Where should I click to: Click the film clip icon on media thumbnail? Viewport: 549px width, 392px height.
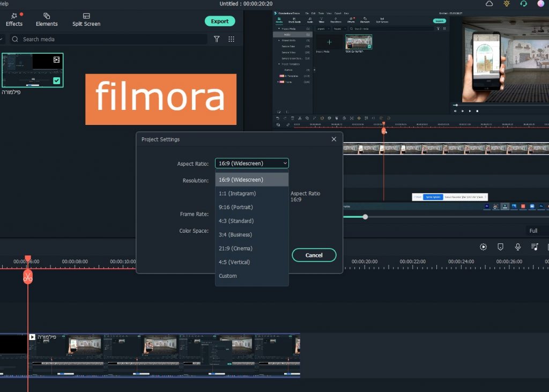pyautogui.click(x=56, y=60)
